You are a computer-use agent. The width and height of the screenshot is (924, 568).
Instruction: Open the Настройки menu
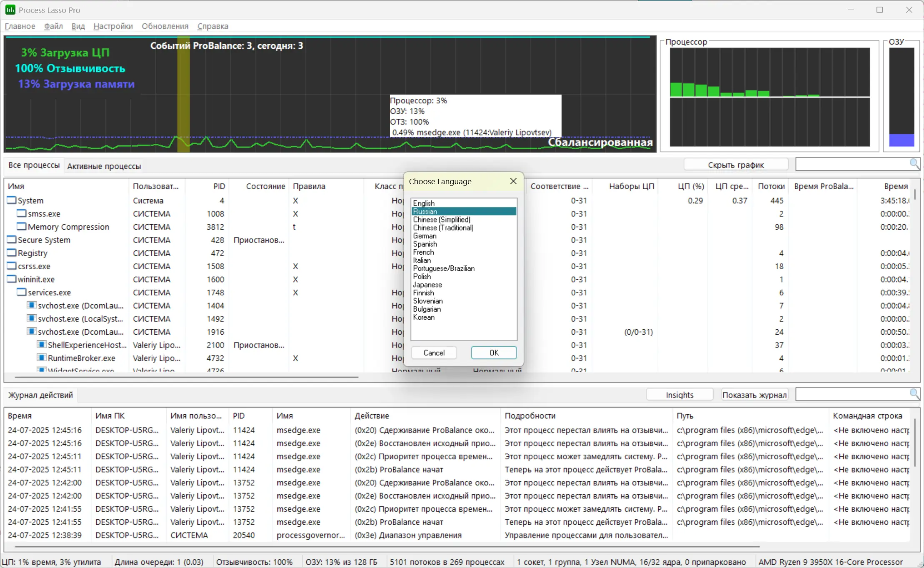tap(113, 26)
